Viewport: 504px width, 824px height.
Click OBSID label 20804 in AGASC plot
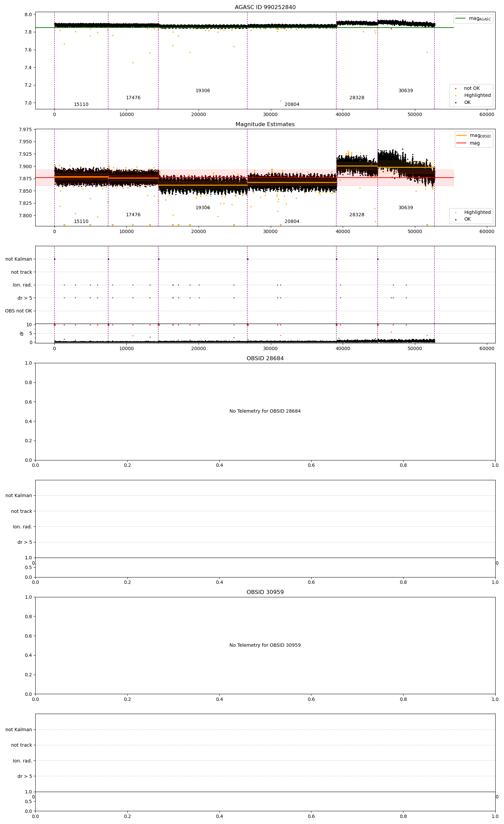292,105
